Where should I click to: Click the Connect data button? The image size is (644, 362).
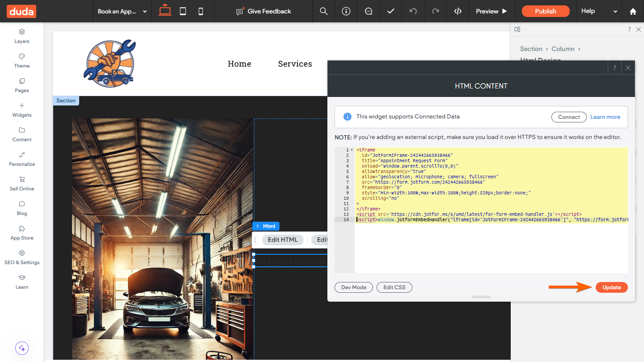coord(569,117)
